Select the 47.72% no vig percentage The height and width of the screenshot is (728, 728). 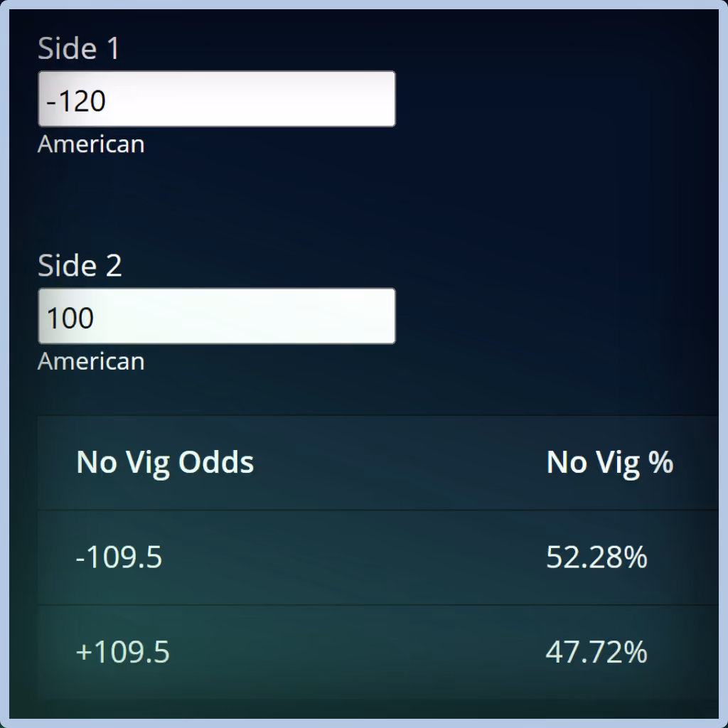click(596, 651)
